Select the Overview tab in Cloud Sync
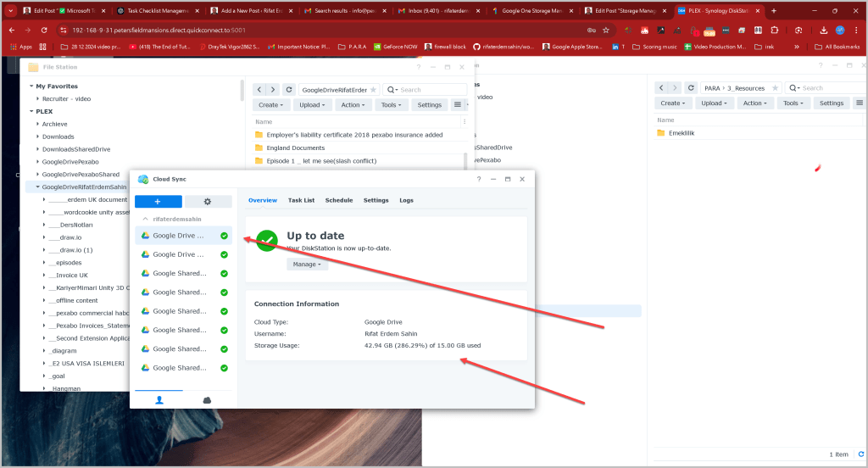 point(263,200)
